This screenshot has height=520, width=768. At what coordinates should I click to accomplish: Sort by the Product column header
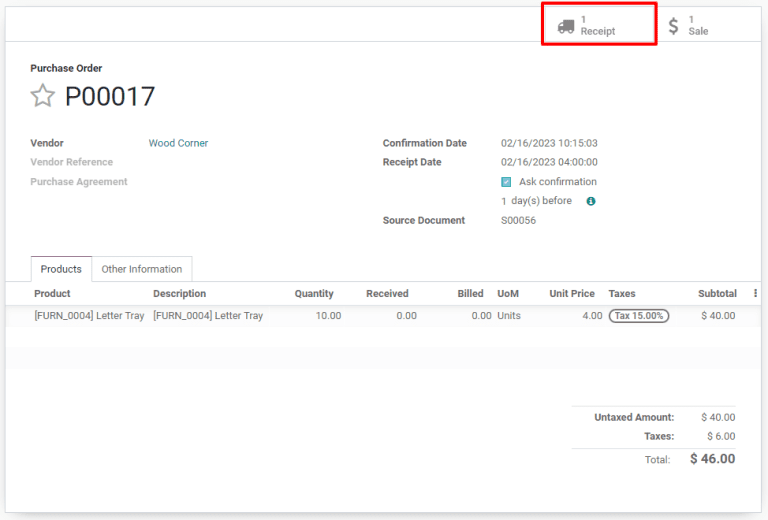click(52, 294)
